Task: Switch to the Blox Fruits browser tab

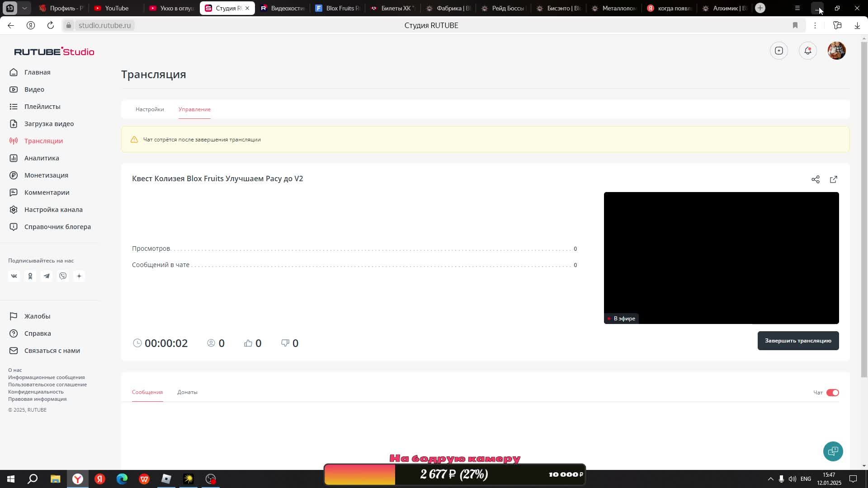Action: coord(337,8)
